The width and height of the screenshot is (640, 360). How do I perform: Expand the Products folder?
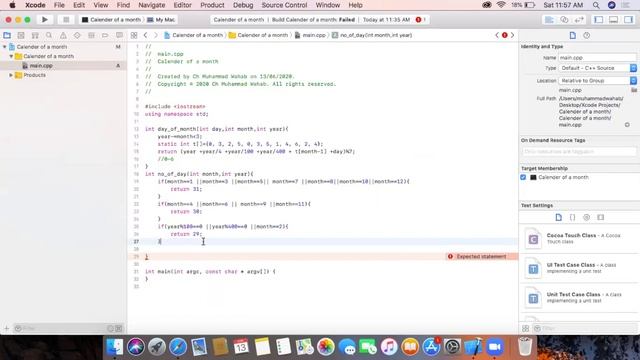[x=11, y=75]
